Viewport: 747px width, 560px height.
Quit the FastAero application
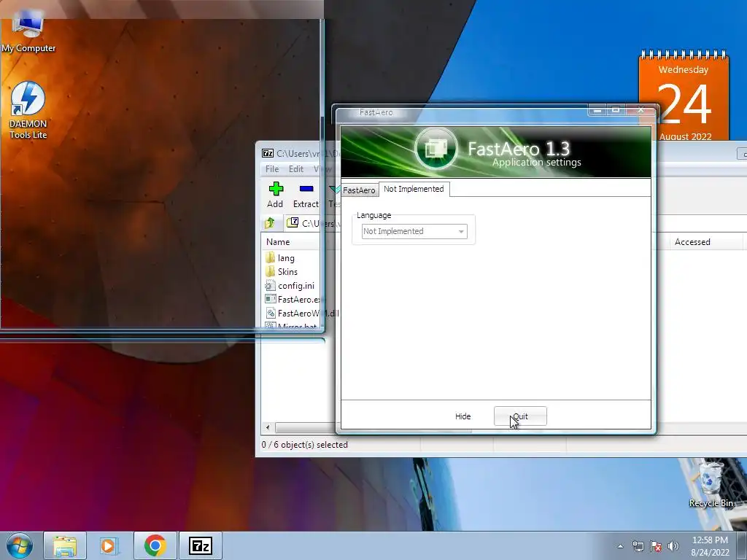(x=520, y=416)
